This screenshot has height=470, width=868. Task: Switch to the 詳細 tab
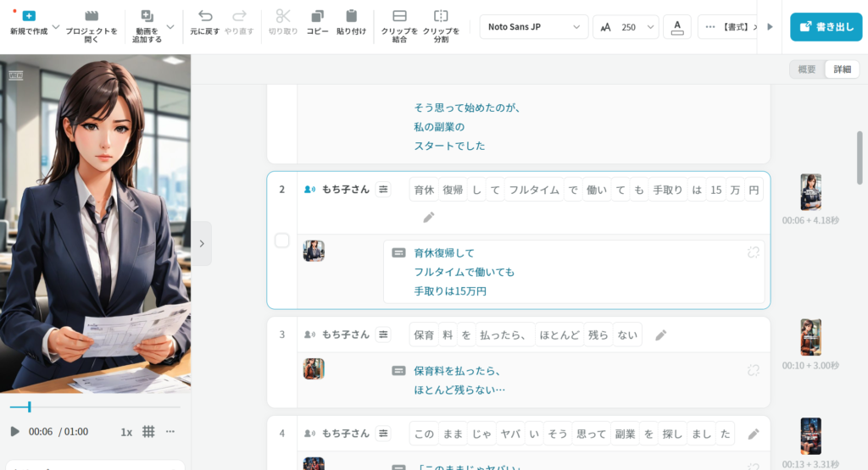pyautogui.click(x=842, y=69)
